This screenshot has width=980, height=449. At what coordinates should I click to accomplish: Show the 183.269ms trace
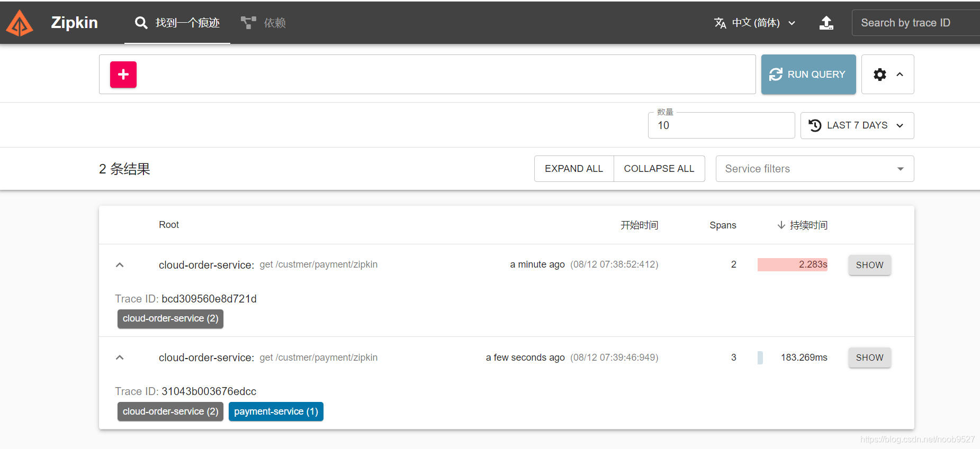tap(870, 358)
